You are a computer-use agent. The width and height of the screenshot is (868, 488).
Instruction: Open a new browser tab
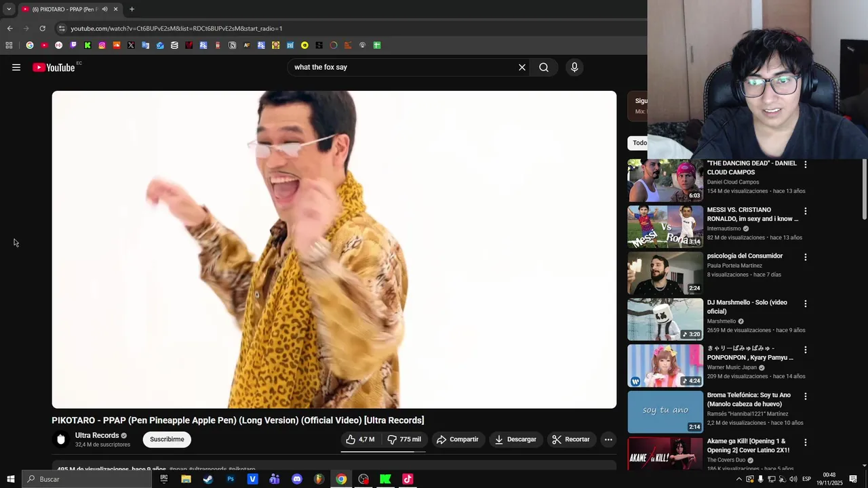point(132,9)
